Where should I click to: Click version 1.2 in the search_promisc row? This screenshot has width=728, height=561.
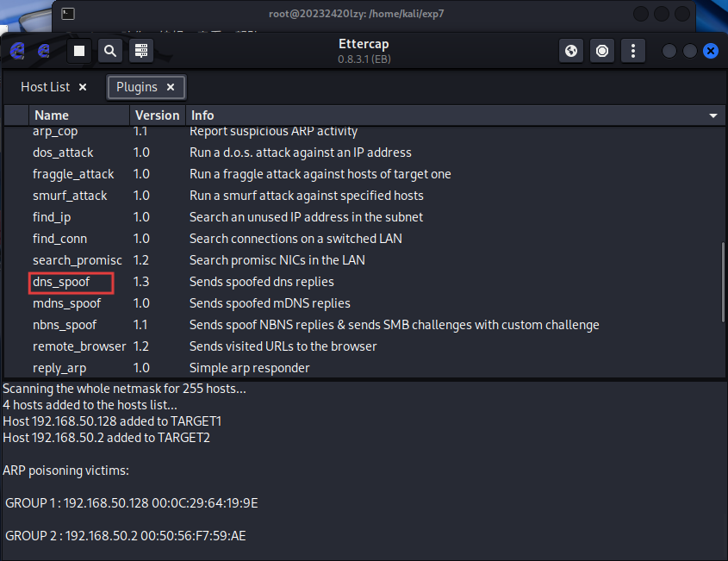coord(141,260)
